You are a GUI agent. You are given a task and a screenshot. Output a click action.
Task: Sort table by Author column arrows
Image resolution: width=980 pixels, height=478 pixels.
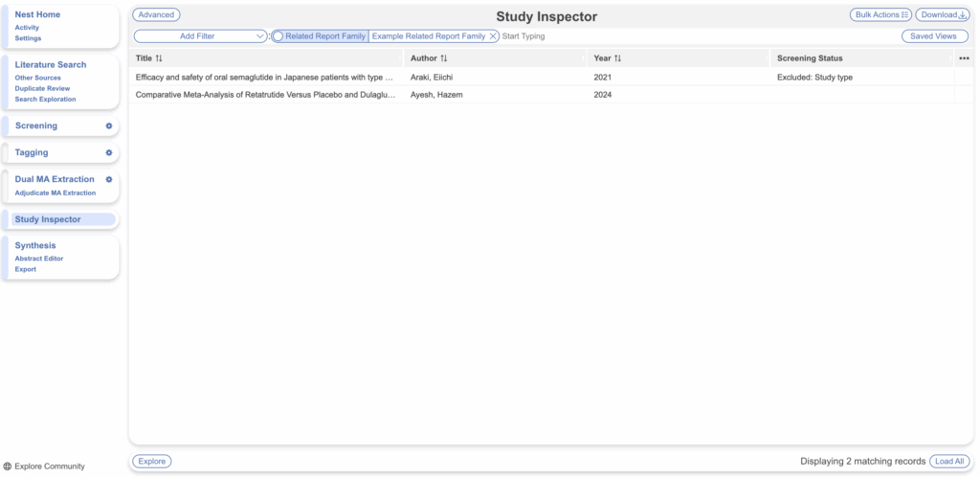click(x=444, y=58)
